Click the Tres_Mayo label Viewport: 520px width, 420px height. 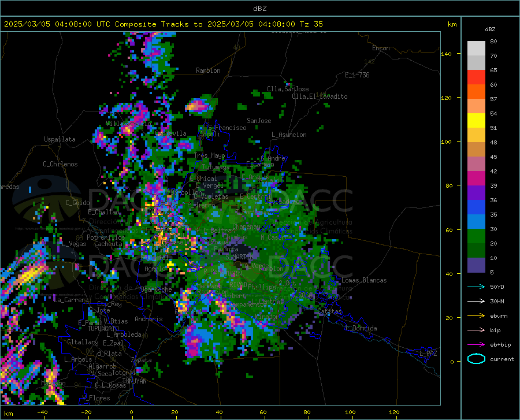210,155
